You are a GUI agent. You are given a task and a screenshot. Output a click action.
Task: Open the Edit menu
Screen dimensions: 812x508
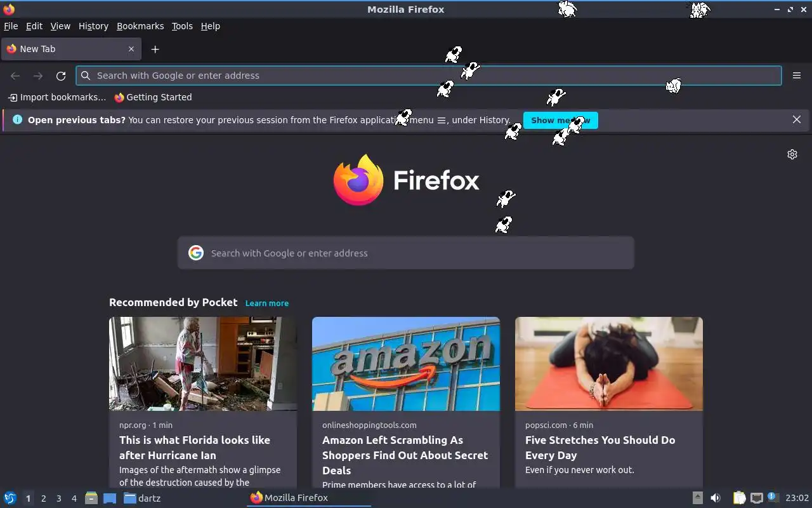pos(34,26)
